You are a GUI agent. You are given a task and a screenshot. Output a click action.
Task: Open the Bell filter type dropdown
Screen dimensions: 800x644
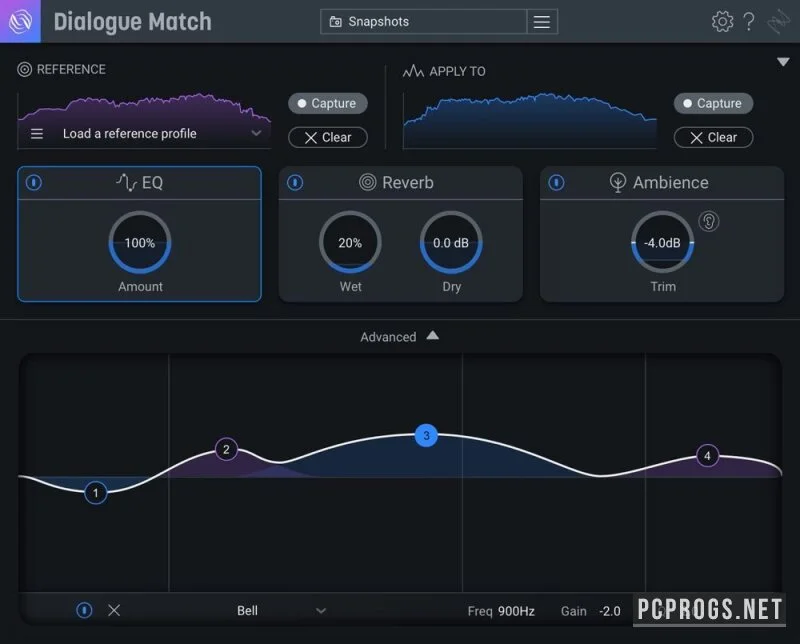(282, 610)
